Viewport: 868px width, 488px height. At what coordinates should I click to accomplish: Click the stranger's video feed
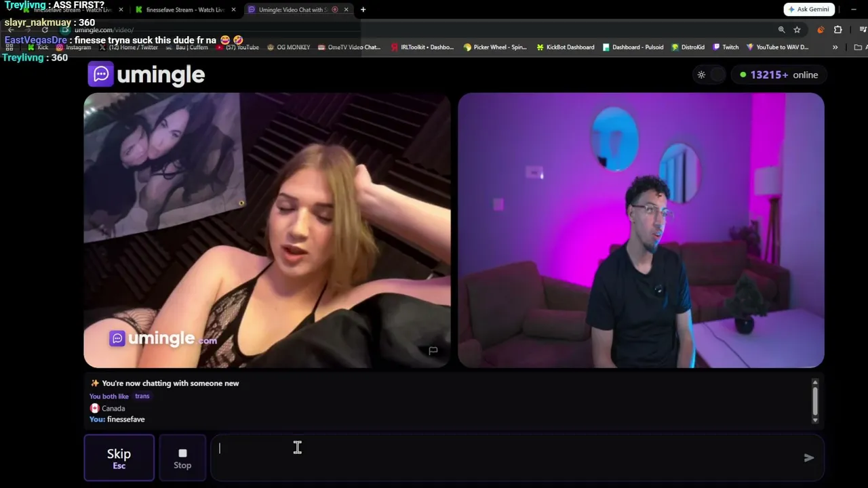267,230
